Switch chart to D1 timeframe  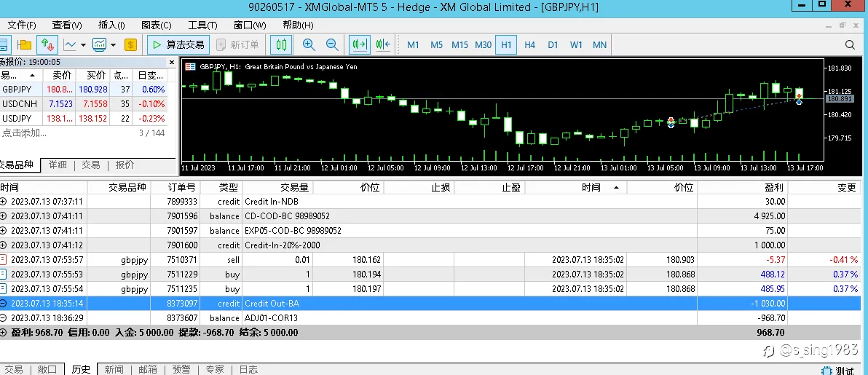click(x=553, y=45)
